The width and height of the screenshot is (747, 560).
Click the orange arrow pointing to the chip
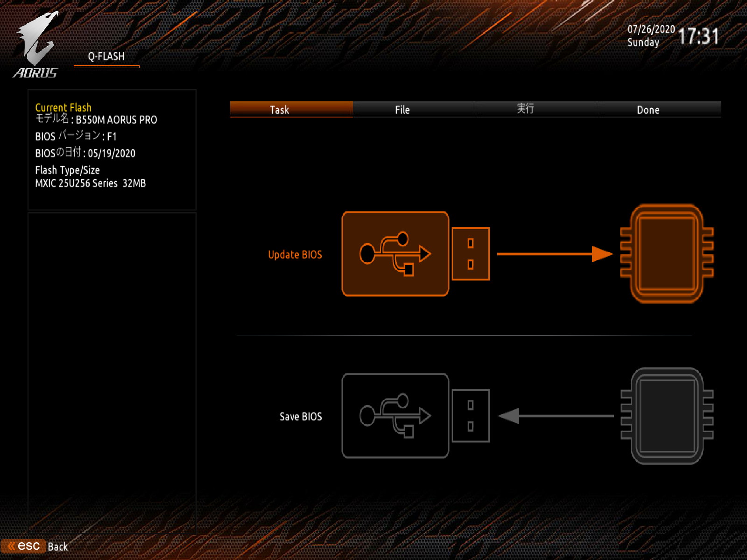(555, 254)
